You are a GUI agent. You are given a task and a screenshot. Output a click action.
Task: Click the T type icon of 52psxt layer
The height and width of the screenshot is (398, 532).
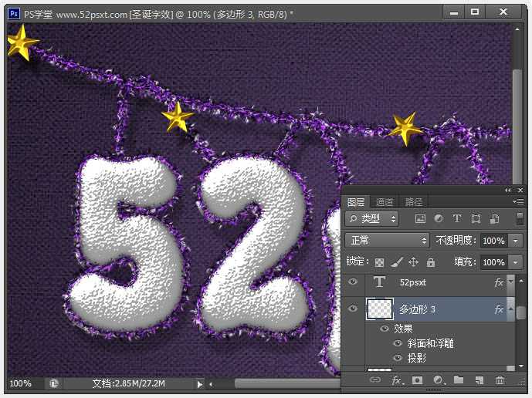379,282
